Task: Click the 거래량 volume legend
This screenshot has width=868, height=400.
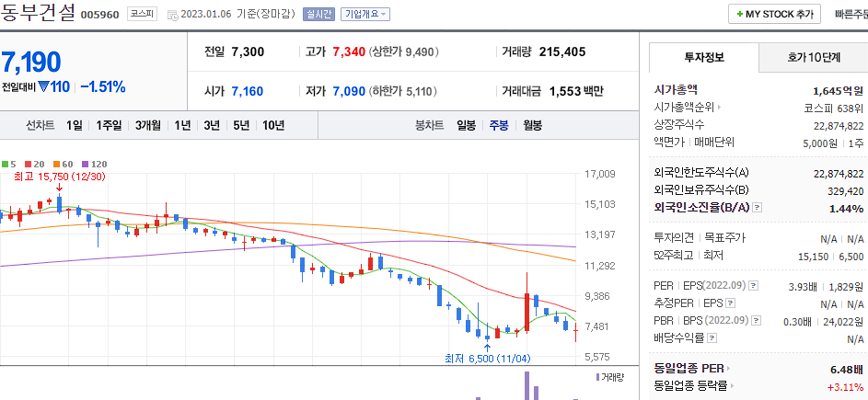Action: point(609,377)
